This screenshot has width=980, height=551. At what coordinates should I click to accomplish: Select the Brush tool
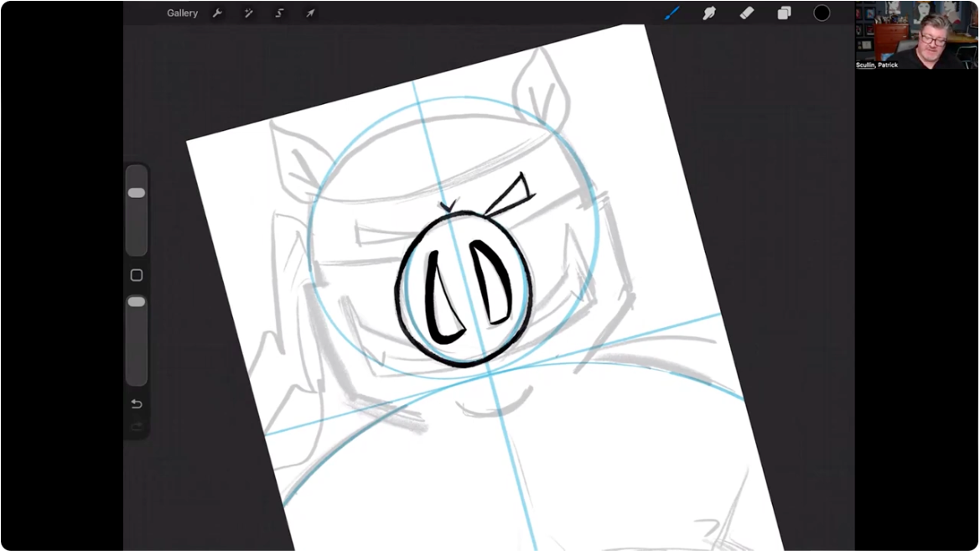671,13
